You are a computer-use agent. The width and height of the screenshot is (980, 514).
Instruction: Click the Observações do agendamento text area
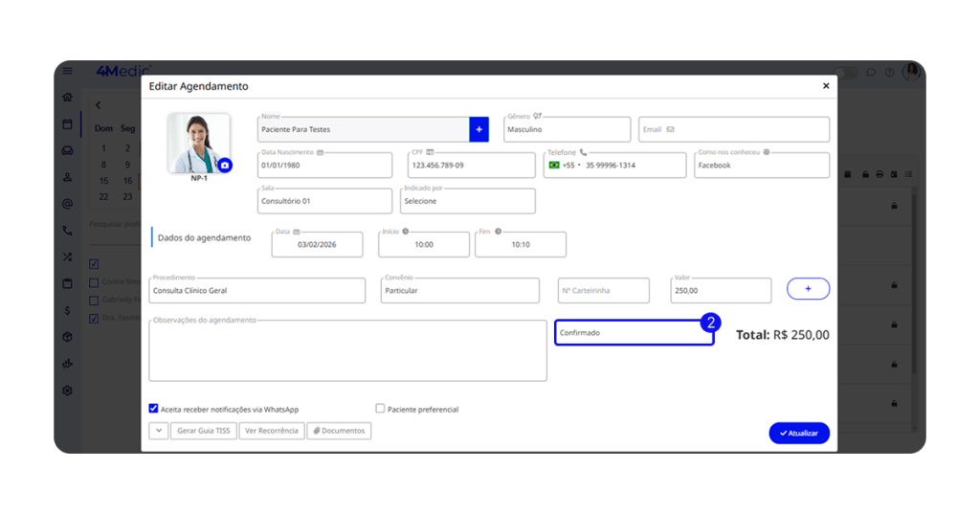(x=347, y=351)
